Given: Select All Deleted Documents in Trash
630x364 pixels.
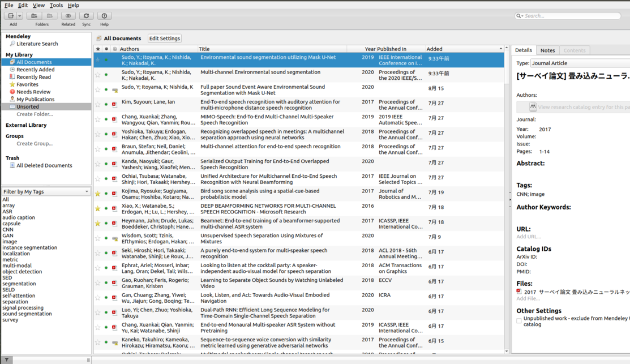Looking at the screenshot, I should (x=44, y=165).
